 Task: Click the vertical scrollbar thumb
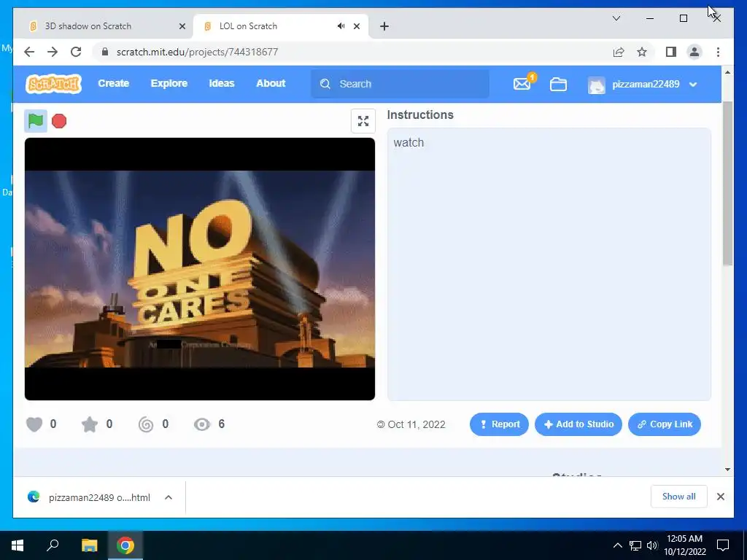pyautogui.click(x=727, y=183)
